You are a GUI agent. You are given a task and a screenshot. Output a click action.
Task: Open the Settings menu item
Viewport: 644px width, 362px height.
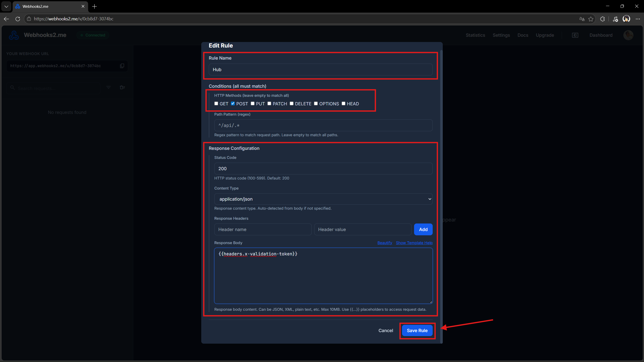[501, 35]
